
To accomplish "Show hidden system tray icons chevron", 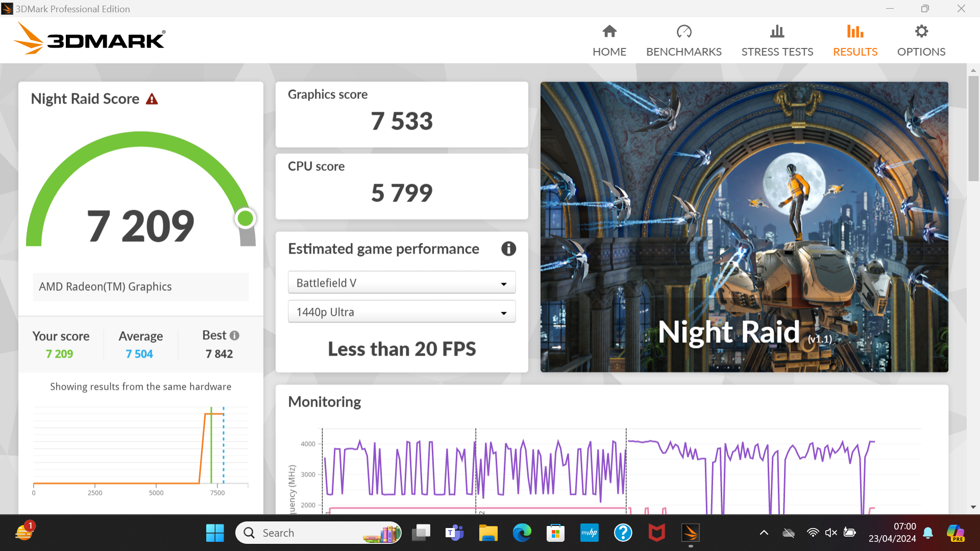I will coord(764,533).
